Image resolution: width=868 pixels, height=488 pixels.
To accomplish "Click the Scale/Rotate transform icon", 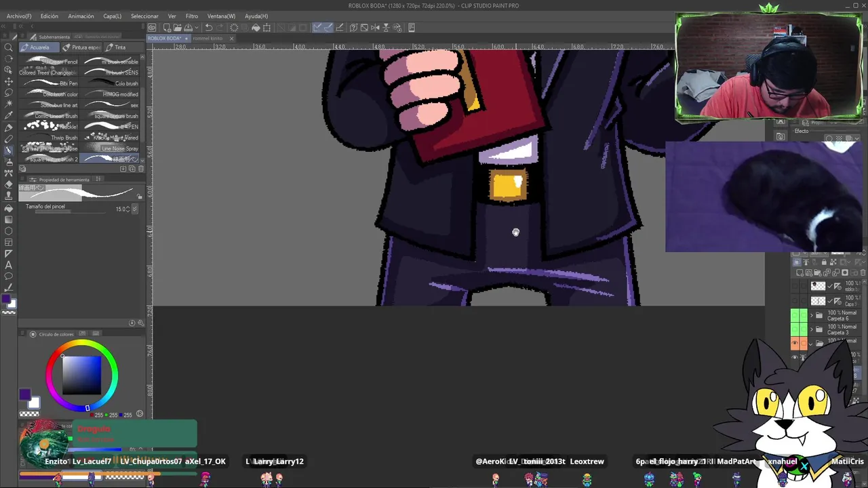I will tap(267, 28).
